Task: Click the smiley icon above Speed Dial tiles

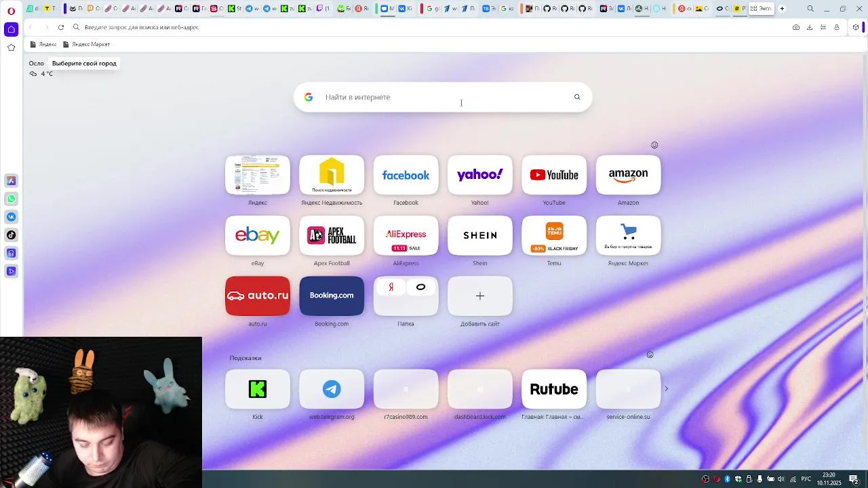Action: (654, 145)
